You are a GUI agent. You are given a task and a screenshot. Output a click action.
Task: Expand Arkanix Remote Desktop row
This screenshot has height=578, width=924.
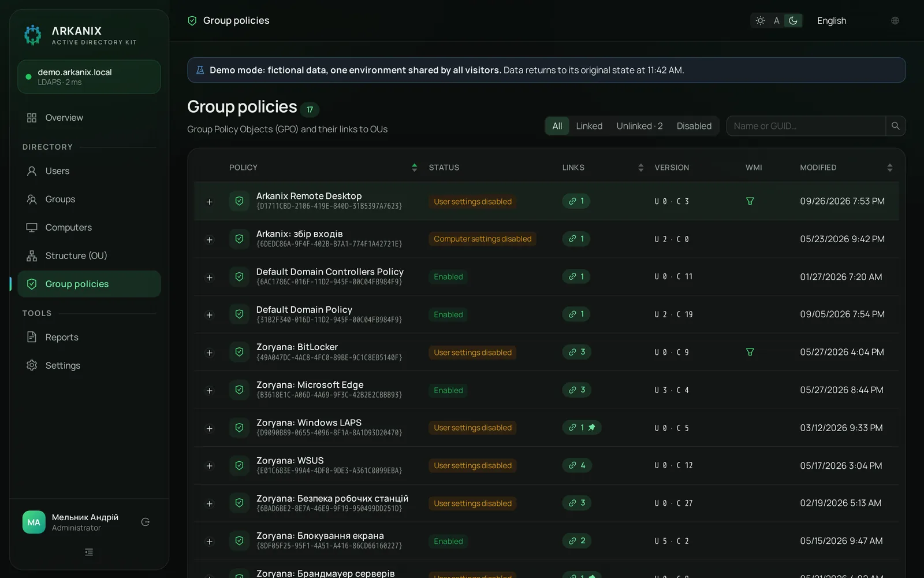(x=210, y=202)
